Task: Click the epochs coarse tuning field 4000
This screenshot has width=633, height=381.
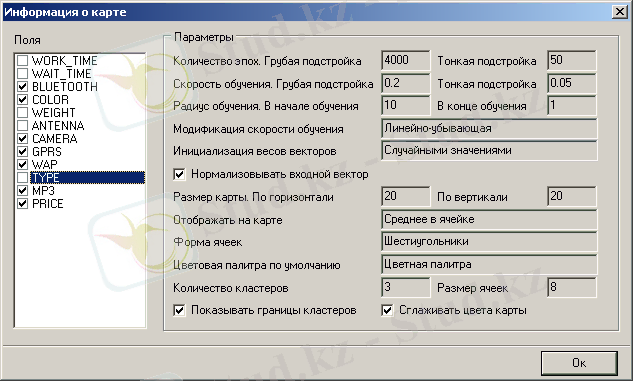Action: 406,61
